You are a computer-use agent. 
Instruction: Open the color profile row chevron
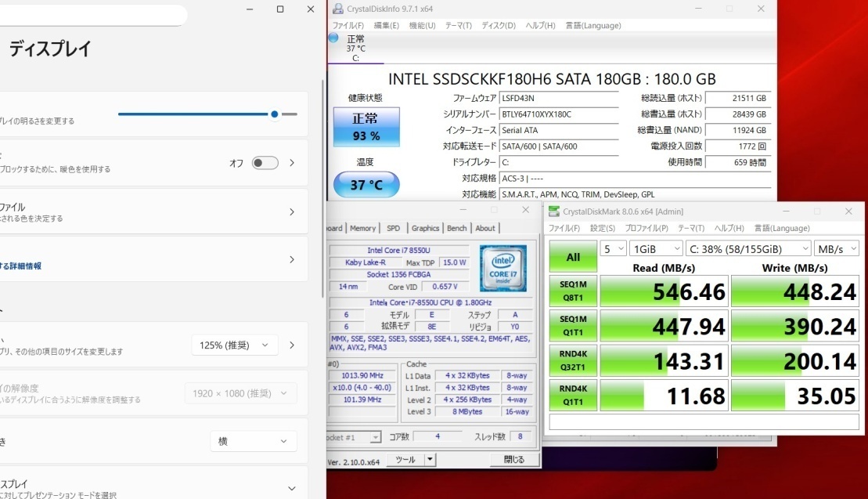[x=292, y=212]
